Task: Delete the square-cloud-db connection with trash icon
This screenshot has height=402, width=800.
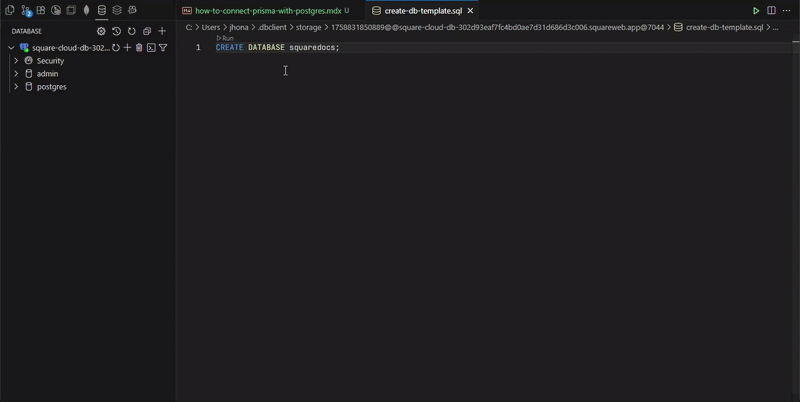Action: click(x=139, y=48)
